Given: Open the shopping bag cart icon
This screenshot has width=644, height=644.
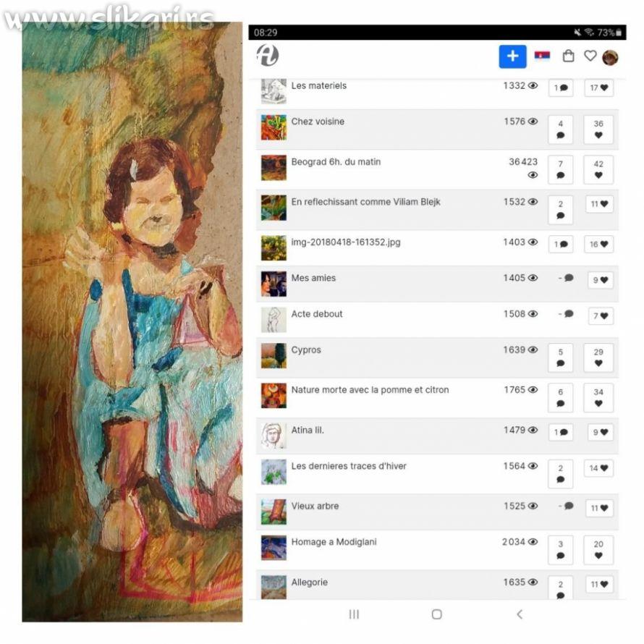Looking at the screenshot, I should 568,56.
